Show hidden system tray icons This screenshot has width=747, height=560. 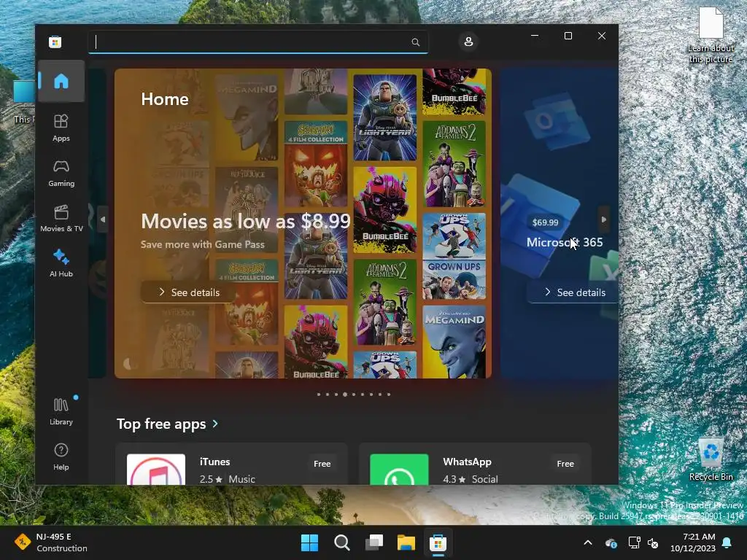click(x=588, y=542)
